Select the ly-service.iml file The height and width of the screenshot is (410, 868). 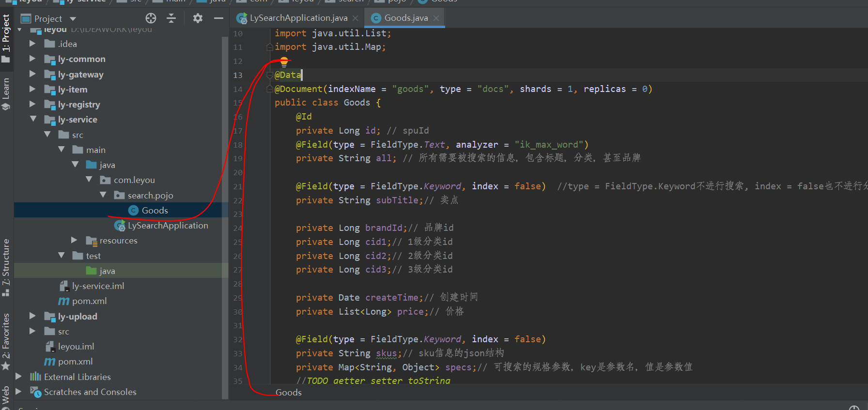(98, 286)
